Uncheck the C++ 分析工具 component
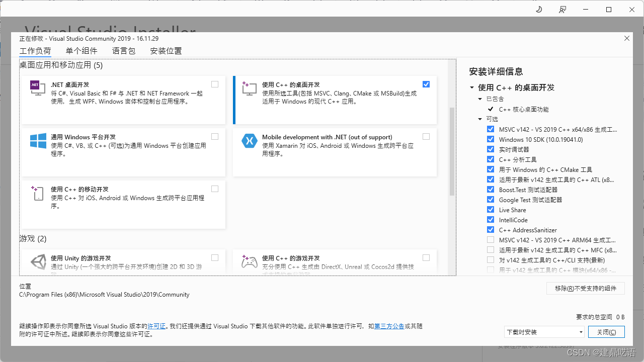Viewport: 644px width, 362px height. coord(491,159)
